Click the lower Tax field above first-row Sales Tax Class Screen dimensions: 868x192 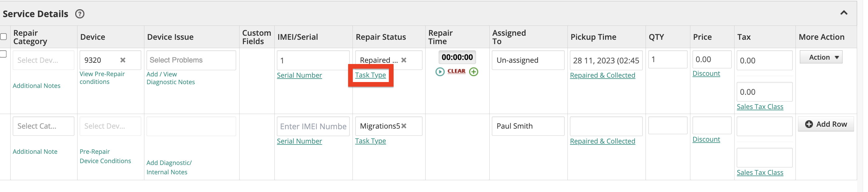(x=764, y=92)
